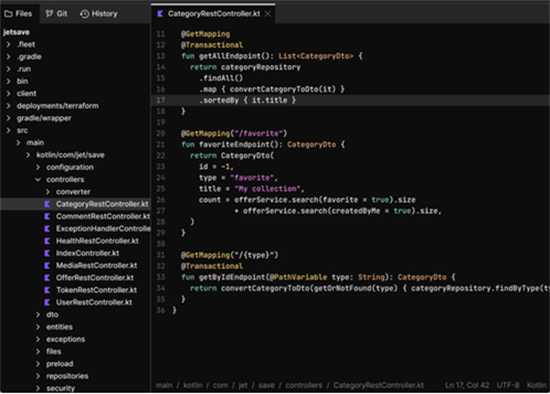
Task: Click Kotlin icon on the editor tab
Action: (160, 14)
